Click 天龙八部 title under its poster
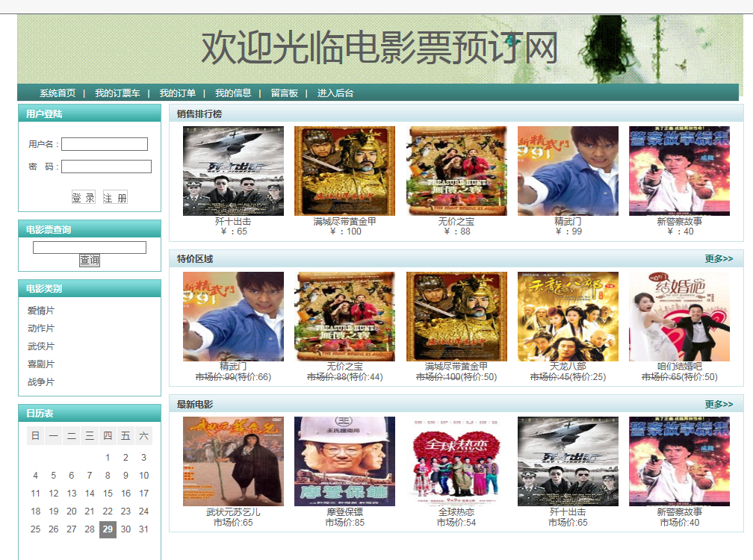Viewport: 753px width, 560px height. click(x=568, y=367)
